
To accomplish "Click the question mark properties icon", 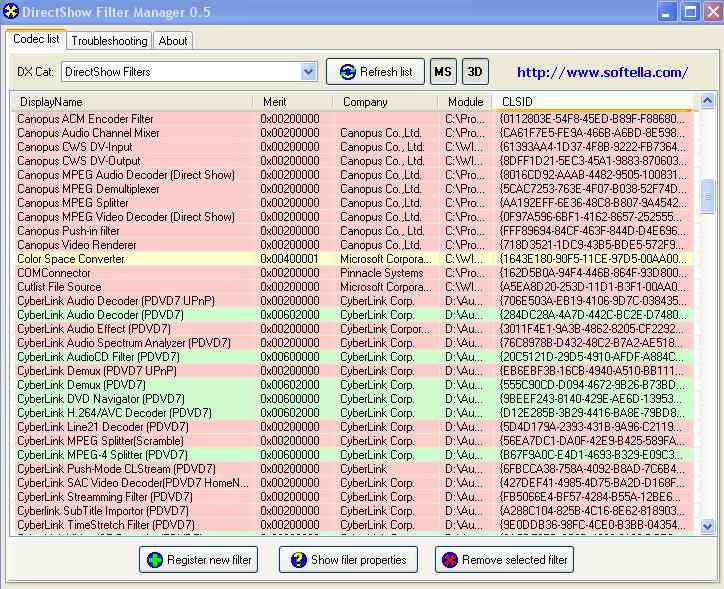I will tap(299, 560).
